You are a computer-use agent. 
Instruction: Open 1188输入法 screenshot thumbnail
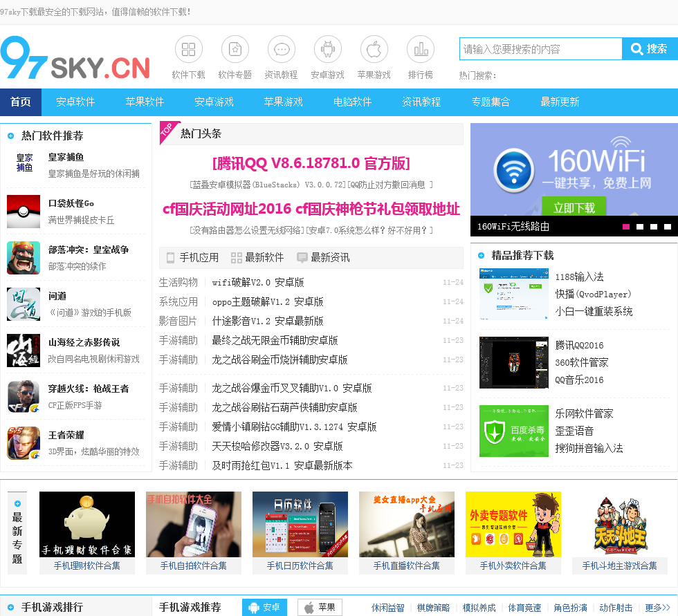click(x=513, y=295)
